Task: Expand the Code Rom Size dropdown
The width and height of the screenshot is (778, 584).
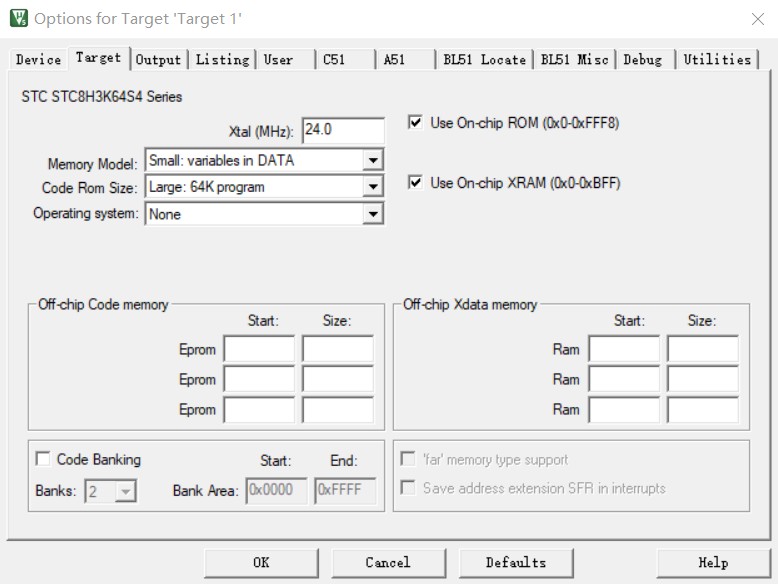Action: pos(372,187)
